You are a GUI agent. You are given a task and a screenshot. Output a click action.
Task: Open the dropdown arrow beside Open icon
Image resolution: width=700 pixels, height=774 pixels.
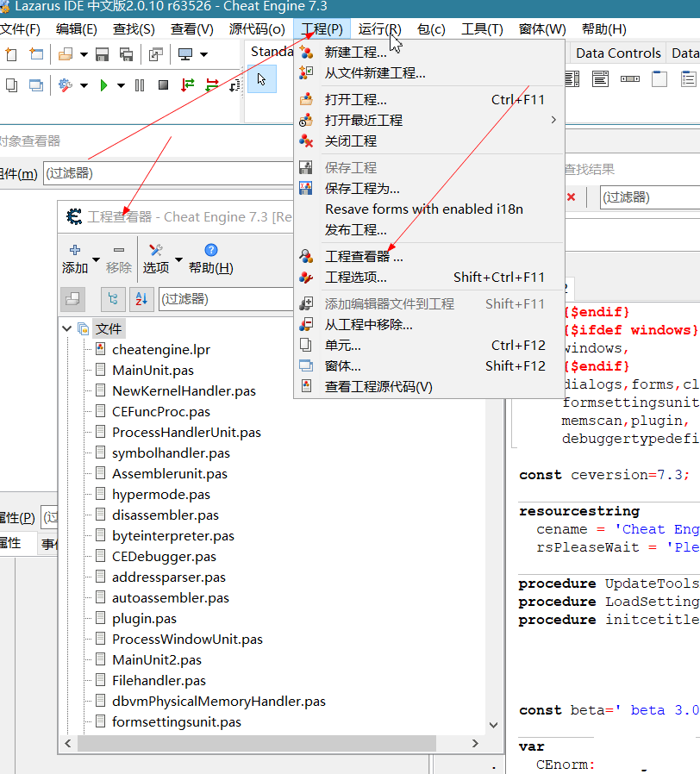click(84, 55)
